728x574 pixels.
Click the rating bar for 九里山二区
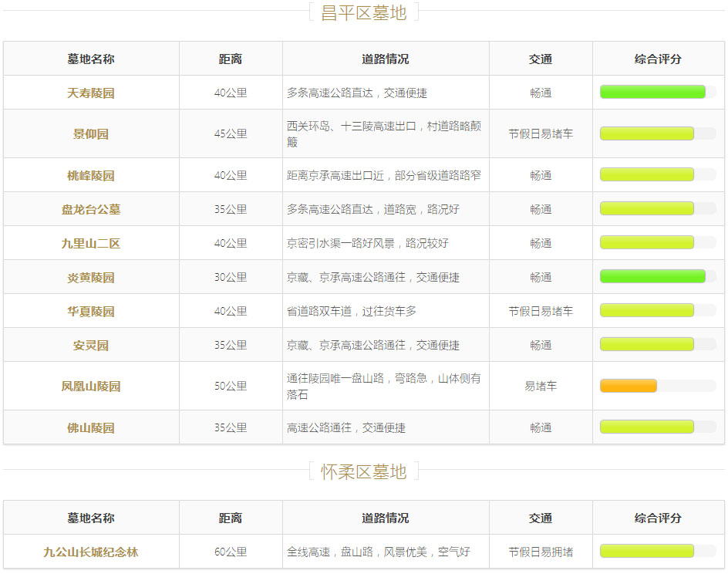(647, 242)
